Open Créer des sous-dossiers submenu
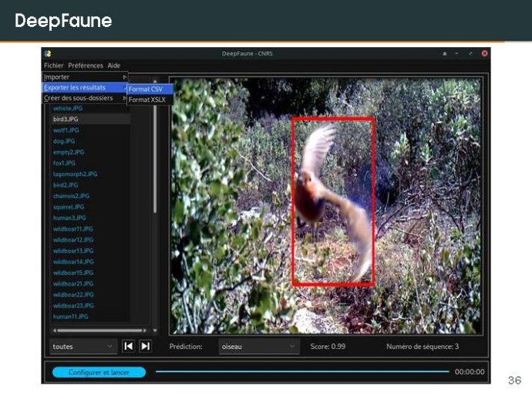532x399 pixels. [x=85, y=98]
